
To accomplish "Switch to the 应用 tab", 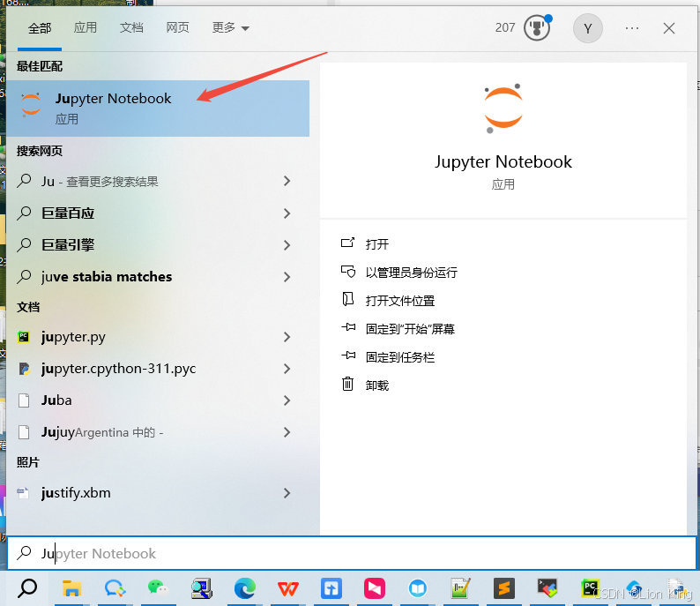I will click(86, 27).
